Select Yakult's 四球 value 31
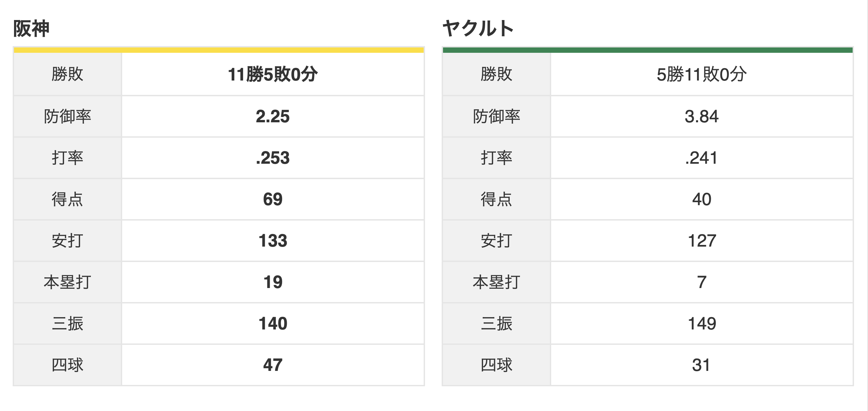Image resolution: width=868 pixels, height=411 pixels. pos(701,365)
